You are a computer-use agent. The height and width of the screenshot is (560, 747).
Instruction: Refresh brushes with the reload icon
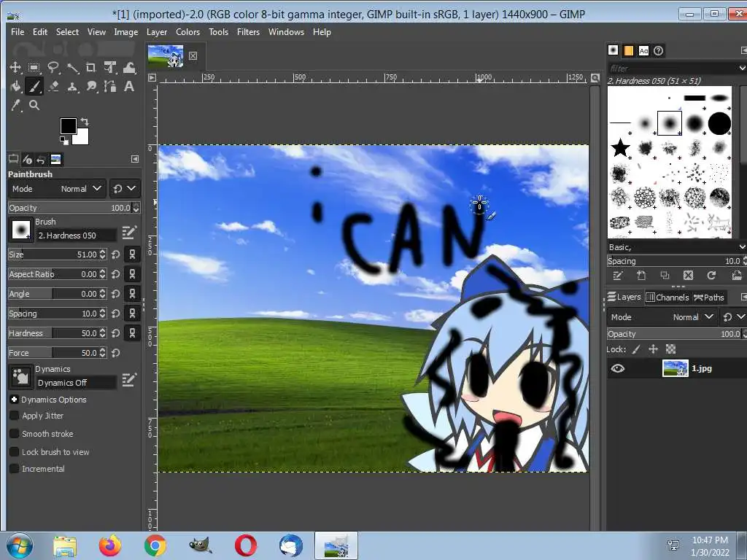pyautogui.click(x=711, y=275)
